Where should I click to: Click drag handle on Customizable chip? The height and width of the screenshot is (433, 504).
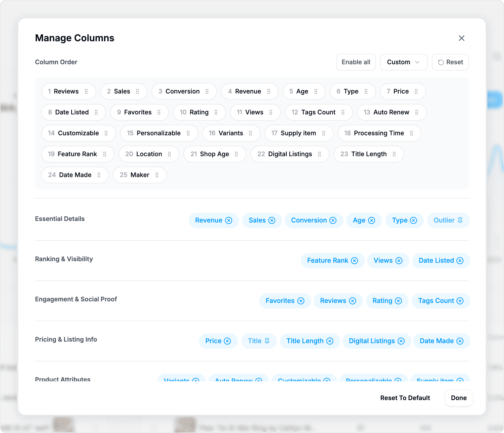[106, 133]
